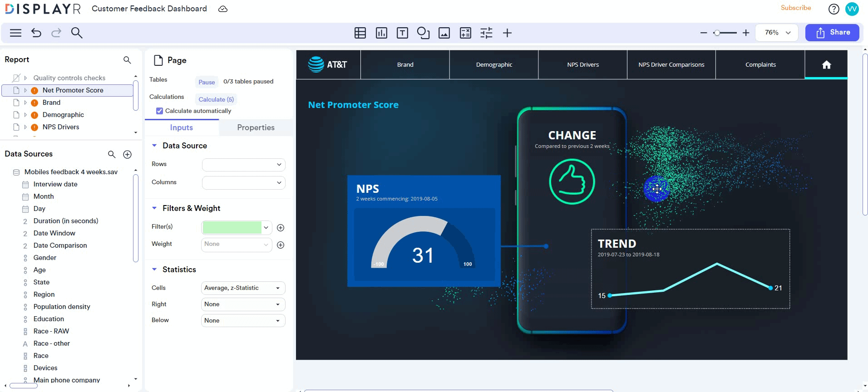Click the cloud save status icon
The height and width of the screenshot is (392, 868).
(x=223, y=9)
